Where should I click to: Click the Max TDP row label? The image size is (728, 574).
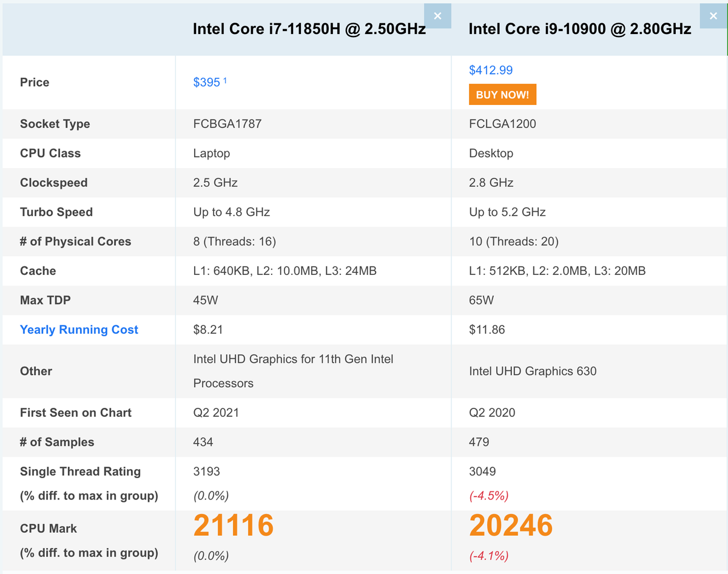point(45,300)
